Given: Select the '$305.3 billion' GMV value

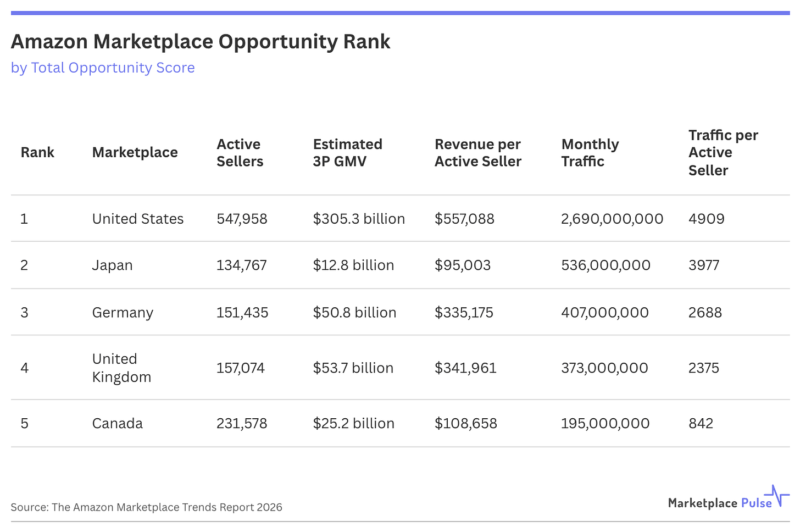Looking at the screenshot, I should point(359,218).
